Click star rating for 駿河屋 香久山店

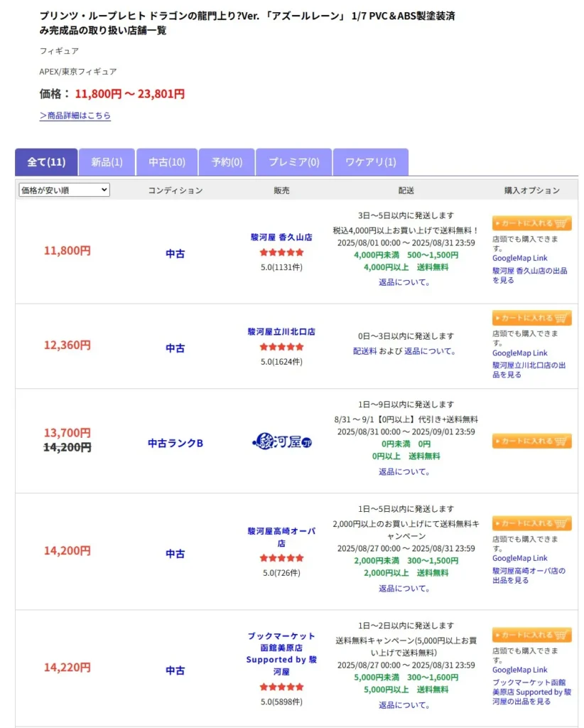[x=281, y=252]
